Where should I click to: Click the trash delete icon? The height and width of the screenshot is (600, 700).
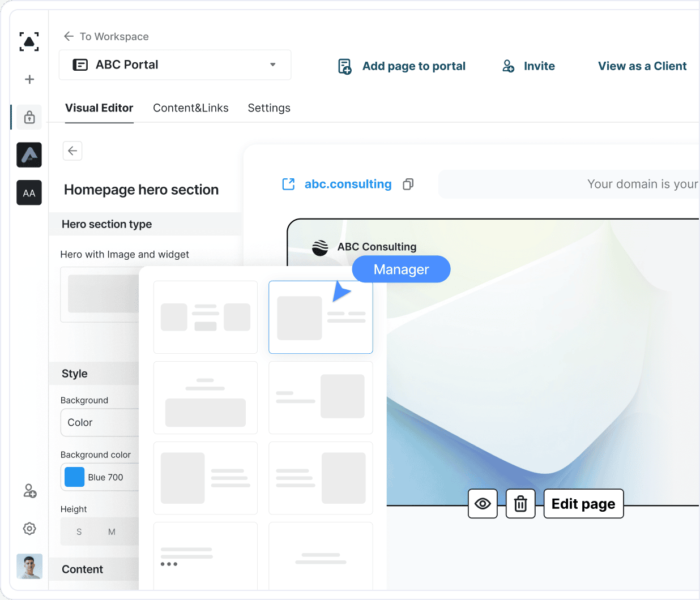point(520,503)
